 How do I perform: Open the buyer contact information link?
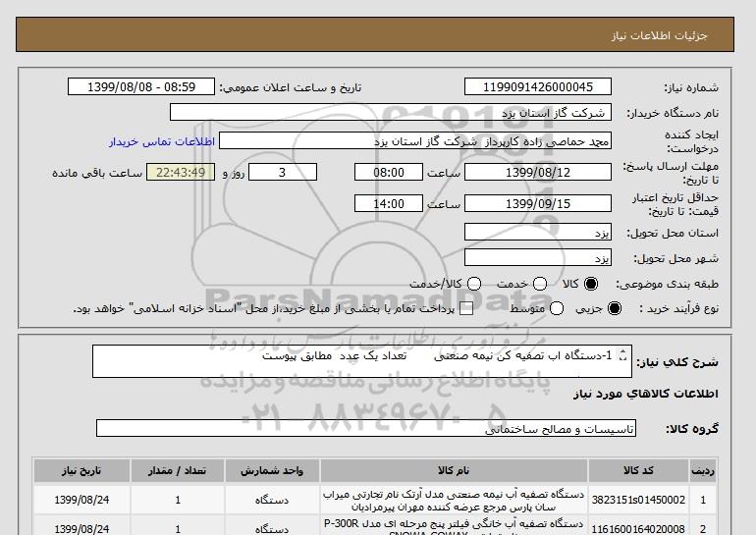coord(162,141)
